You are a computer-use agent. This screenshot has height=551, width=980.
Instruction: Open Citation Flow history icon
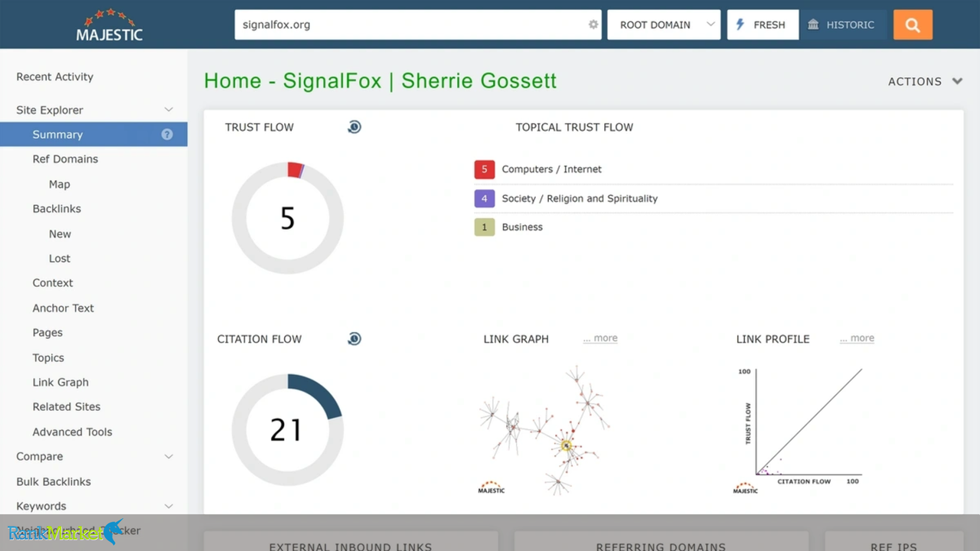(x=354, y=339)
